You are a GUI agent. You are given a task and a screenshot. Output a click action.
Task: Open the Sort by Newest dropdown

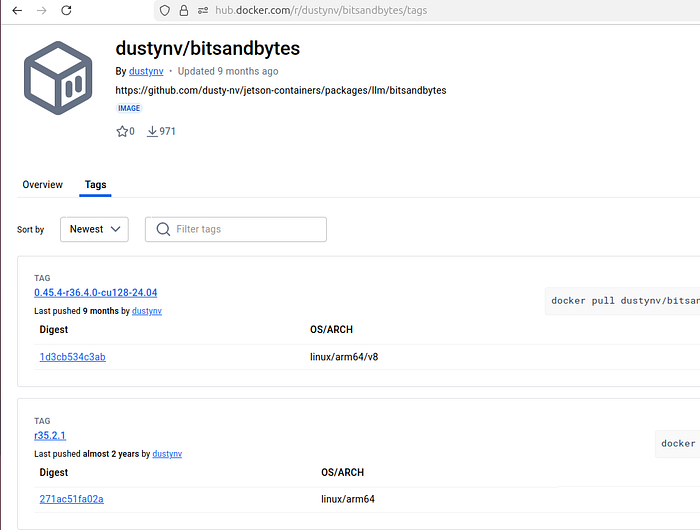click(x=94, y=229)
